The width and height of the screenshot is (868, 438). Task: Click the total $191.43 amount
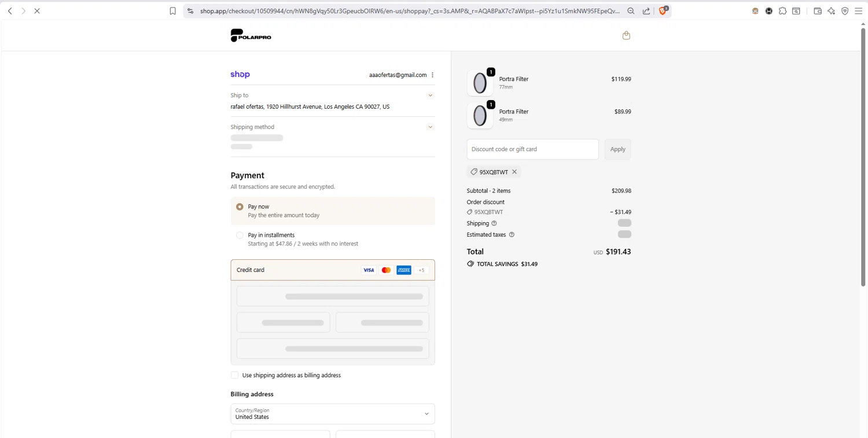(x=618, y=252)
